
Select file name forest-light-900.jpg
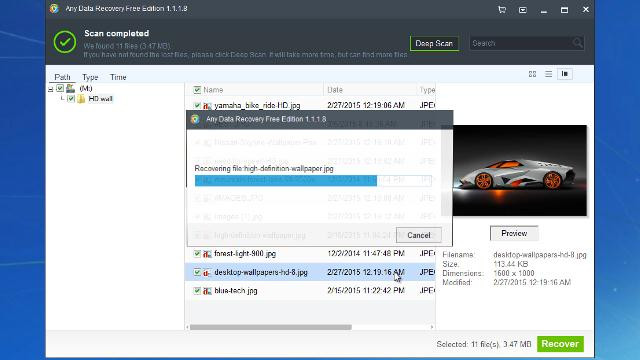tap(245, 253)
